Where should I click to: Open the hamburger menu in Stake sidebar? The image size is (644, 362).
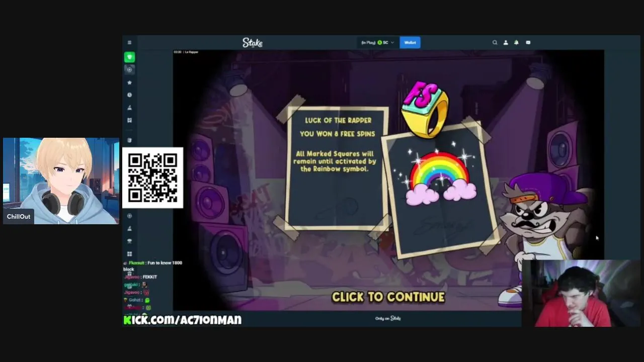click(x=129, y=43)
